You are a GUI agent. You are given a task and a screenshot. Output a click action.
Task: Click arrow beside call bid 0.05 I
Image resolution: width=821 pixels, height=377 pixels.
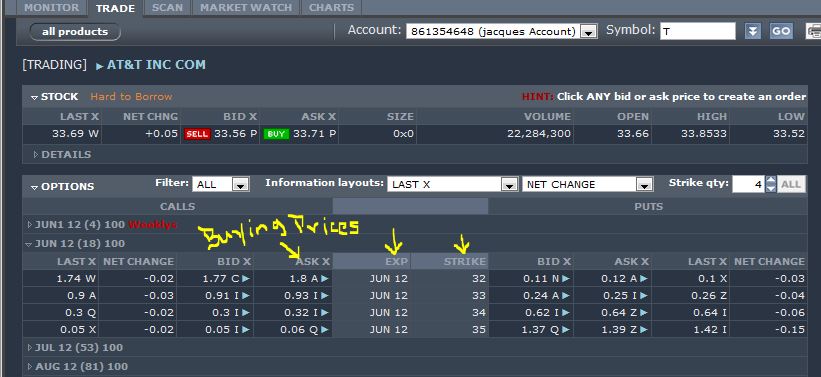tap(246, 330)
